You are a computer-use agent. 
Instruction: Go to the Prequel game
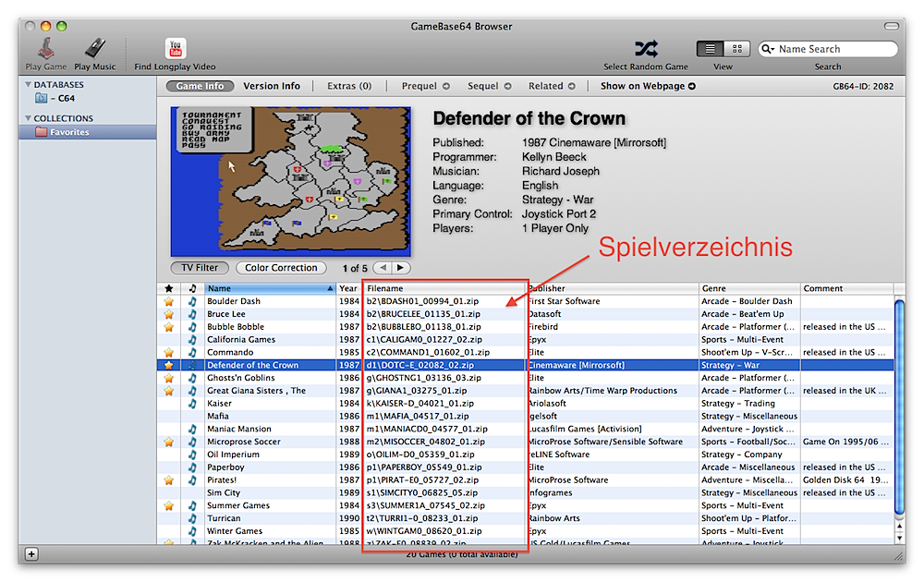[425, 86]
